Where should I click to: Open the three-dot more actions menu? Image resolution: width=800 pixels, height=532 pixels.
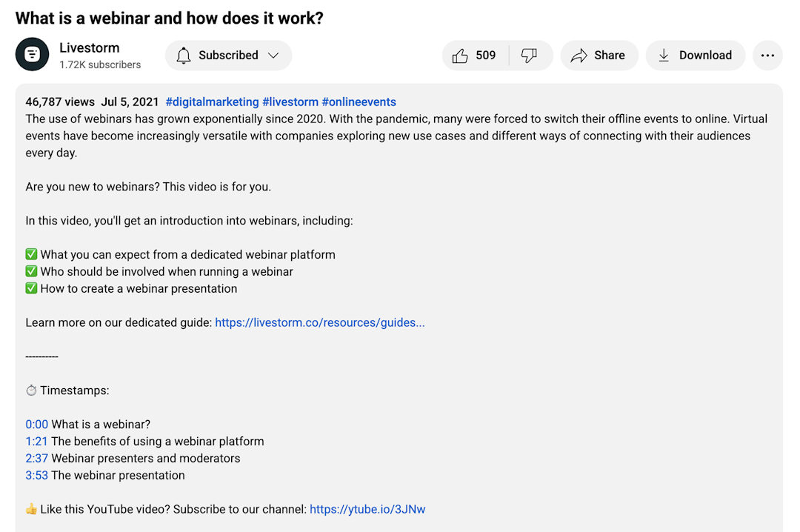[767, 55]
